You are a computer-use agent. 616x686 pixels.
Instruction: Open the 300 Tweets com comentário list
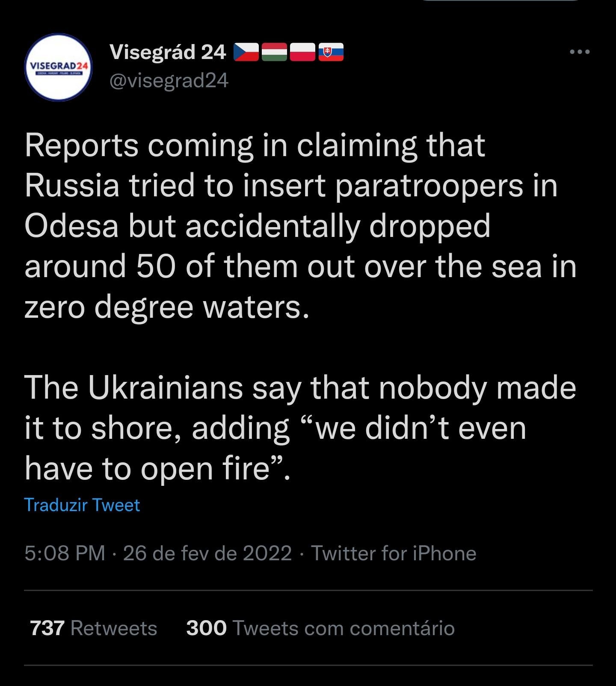pos(320,628)
